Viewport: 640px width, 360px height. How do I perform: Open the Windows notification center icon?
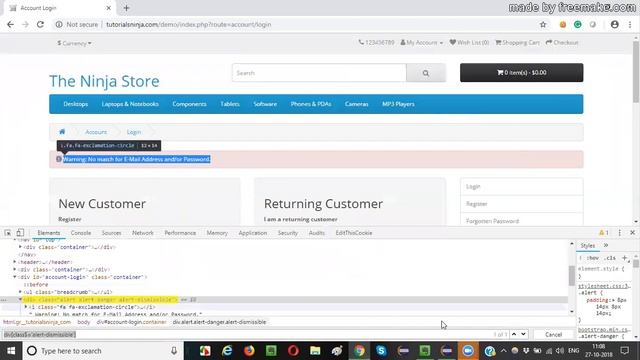coord(624,351)
